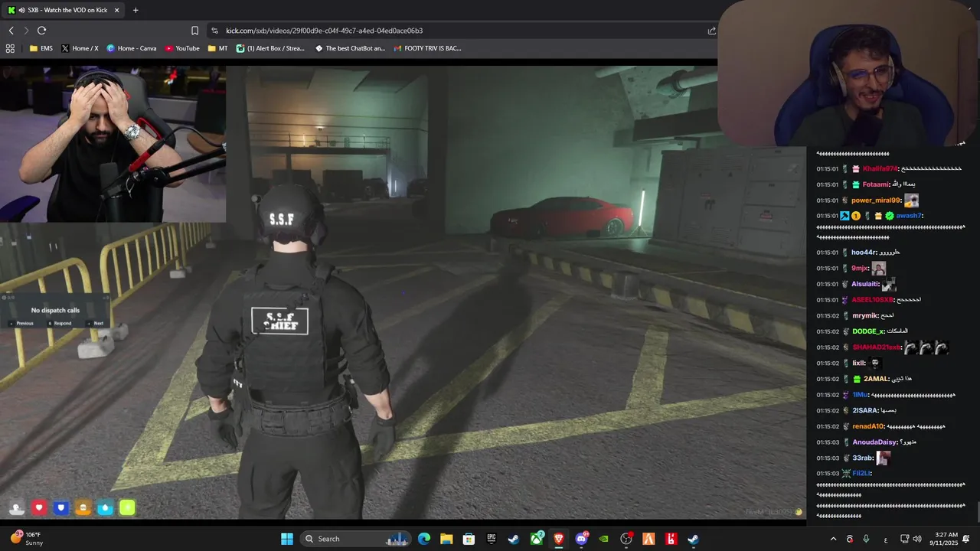The height and width of the screenshot is (551, 980).
Task: Click chat username mrymik
Action: (x=864, y=315)
